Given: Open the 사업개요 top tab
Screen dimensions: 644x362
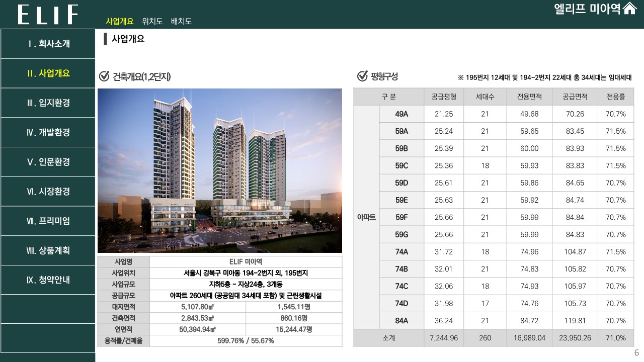Looking at the screenshot, I should coord(119,21).
